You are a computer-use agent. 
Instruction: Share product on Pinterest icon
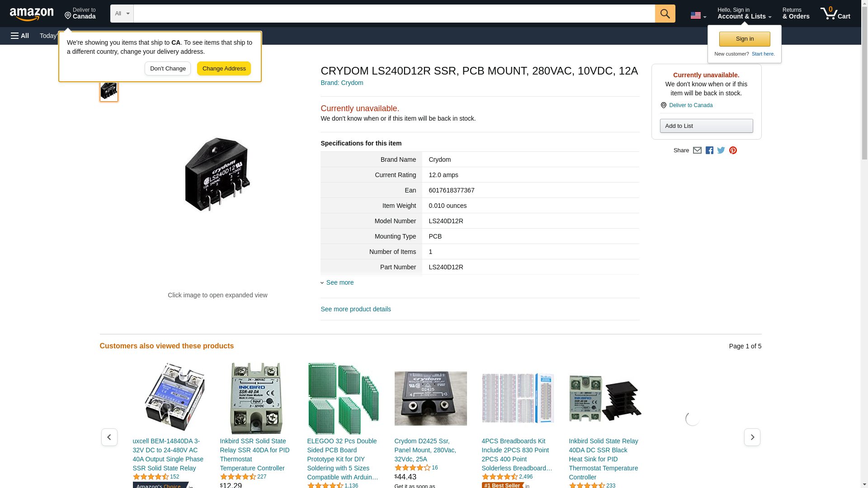pos(733,150)
